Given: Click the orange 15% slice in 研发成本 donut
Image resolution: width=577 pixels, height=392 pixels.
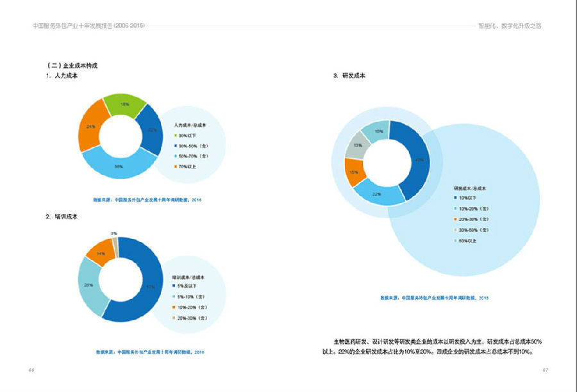Looking at the screenshot, I should click(x=354, y=172).
